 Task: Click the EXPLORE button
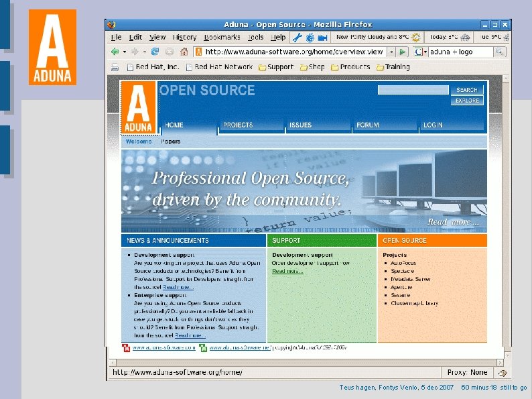pos(467,101)
